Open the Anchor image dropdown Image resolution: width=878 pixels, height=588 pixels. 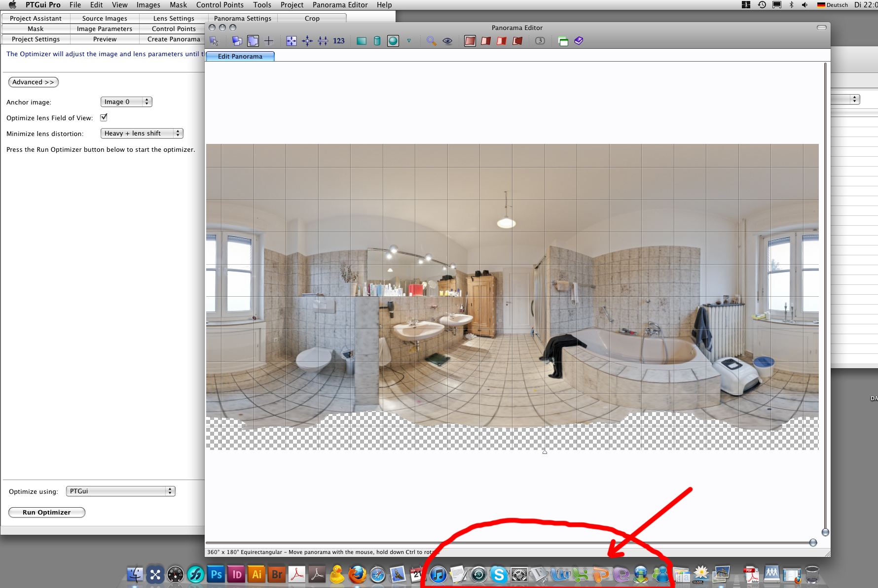(126, 102)
